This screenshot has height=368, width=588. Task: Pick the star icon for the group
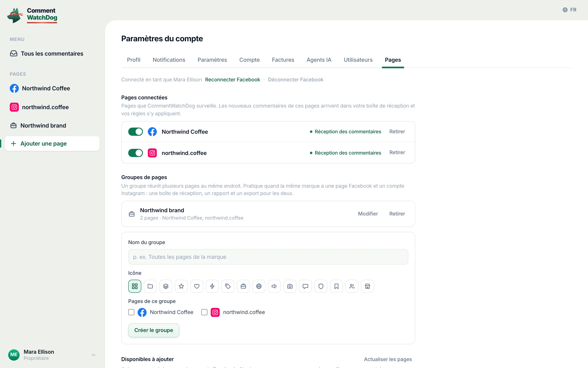pyautogui.click(x=181, y=286)
